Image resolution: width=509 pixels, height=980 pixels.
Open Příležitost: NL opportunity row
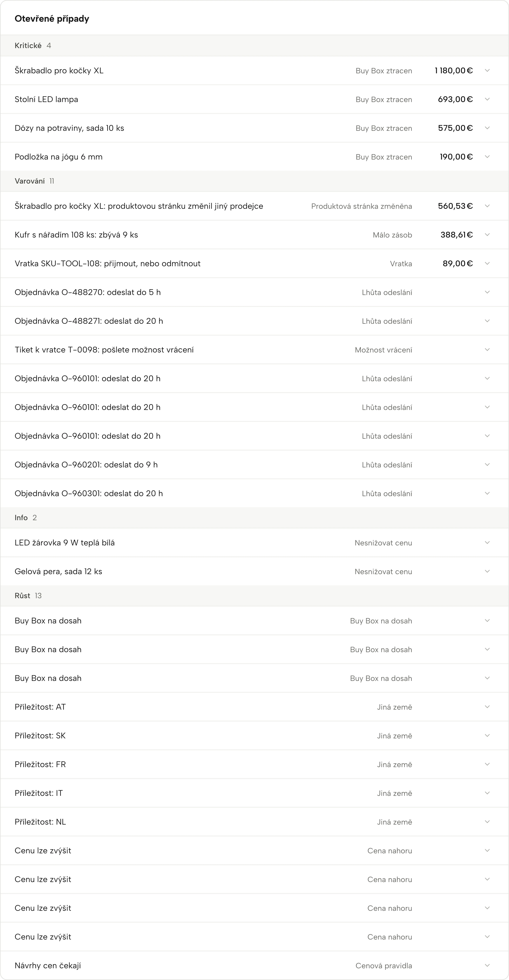(x=254, y=822)
